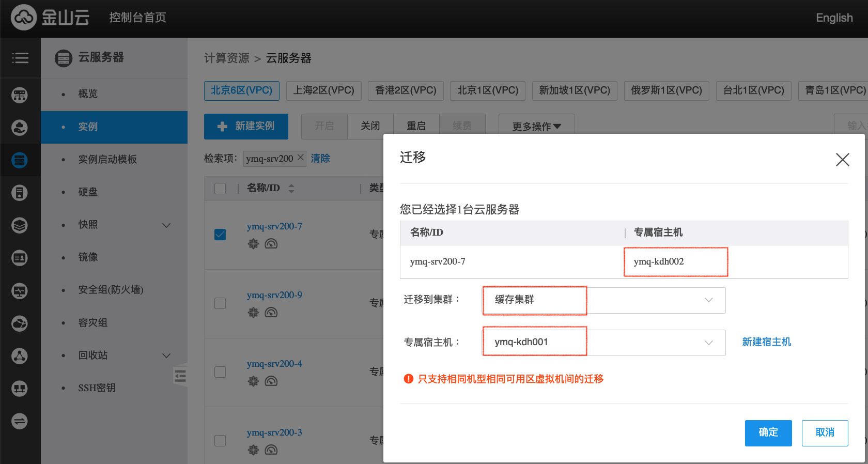Uncheck the ymq-srv200-7 instance checkbox
The height and width of the screenshot is (464, 868).
tap(220, 235)
